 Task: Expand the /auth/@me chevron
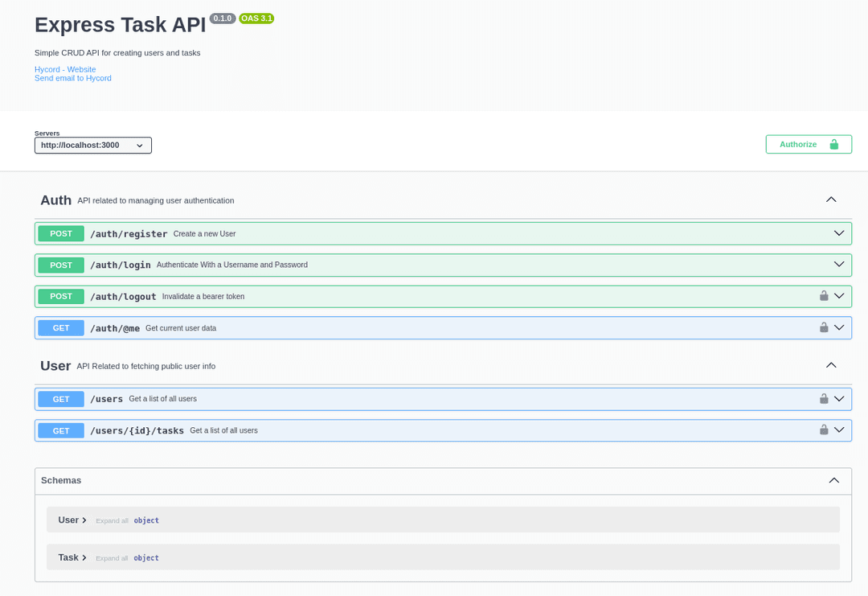coord(839,327)
